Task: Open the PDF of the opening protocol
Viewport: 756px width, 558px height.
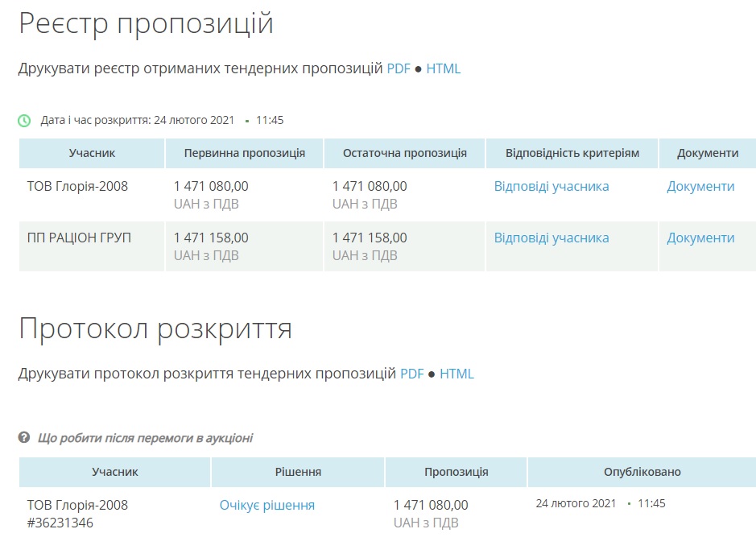Action: pyautogui.click(x=412, y=374)
